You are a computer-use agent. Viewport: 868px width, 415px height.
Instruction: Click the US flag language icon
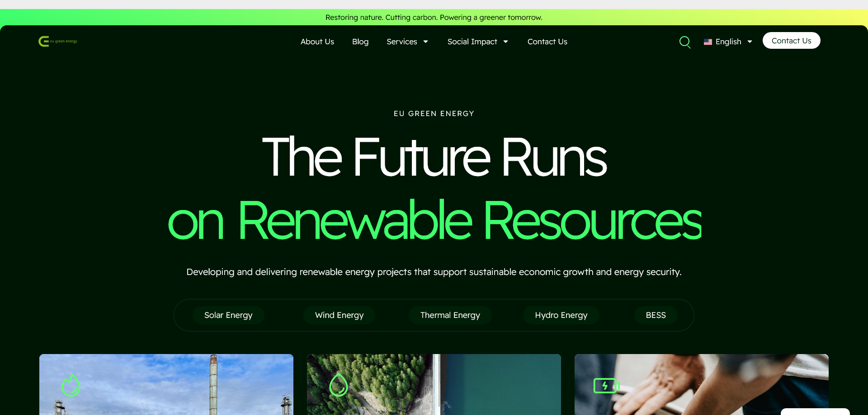point(708,42)
